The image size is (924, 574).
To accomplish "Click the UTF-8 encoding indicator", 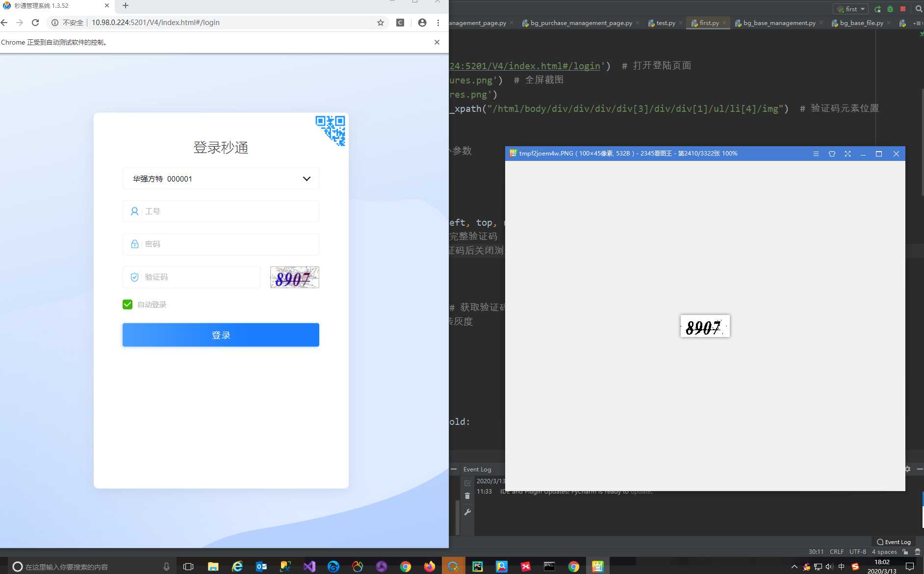I will tap(858, 552).
